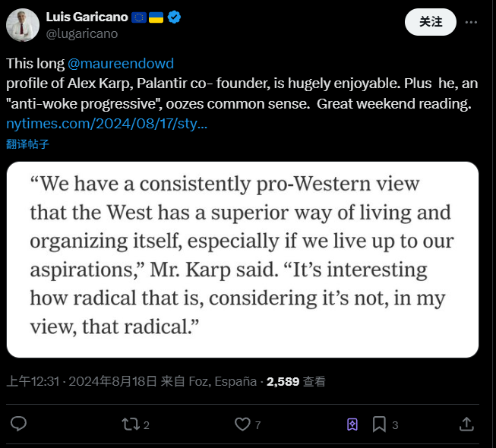Click the Luis Garicano display name
This screenshot has height=448, width=496.
coord(86,17)
